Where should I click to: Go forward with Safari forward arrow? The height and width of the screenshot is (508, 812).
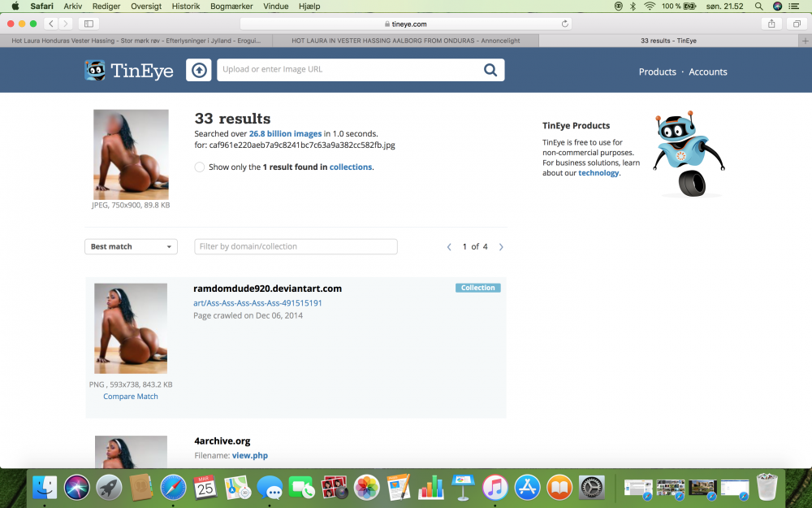65,24
